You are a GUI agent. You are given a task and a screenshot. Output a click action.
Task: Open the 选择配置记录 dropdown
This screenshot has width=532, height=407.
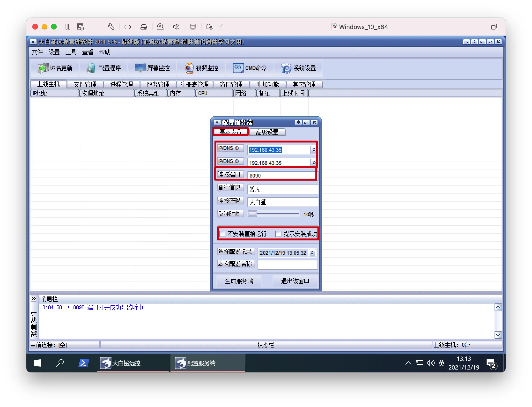312,253
